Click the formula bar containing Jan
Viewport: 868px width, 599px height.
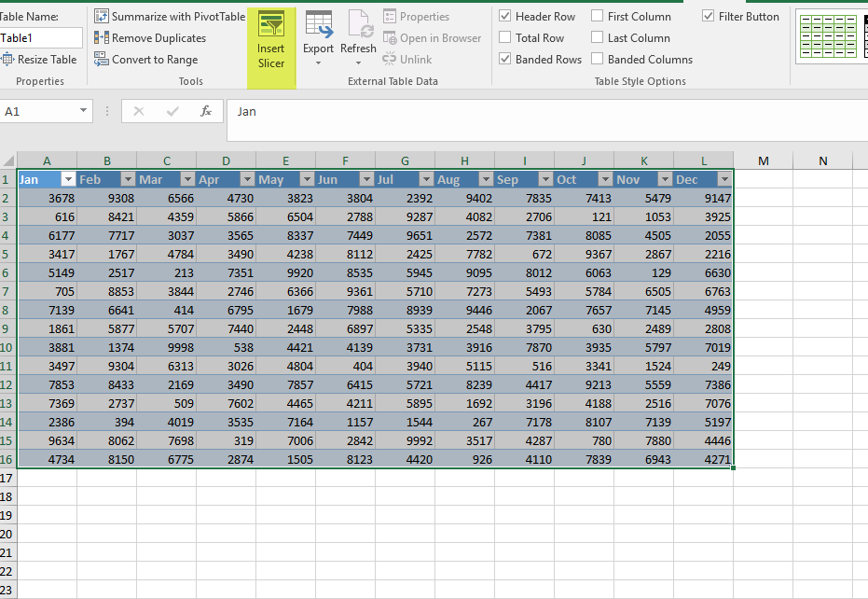547,120
